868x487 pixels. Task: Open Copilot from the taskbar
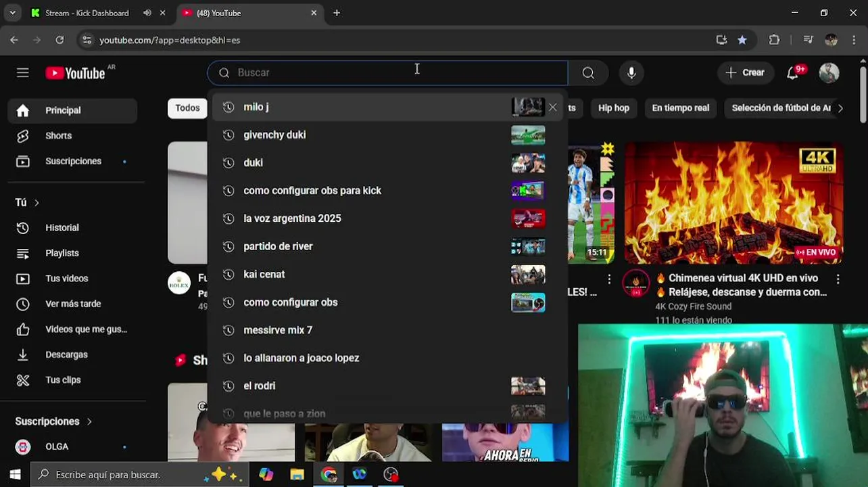(x=266, y=475)
